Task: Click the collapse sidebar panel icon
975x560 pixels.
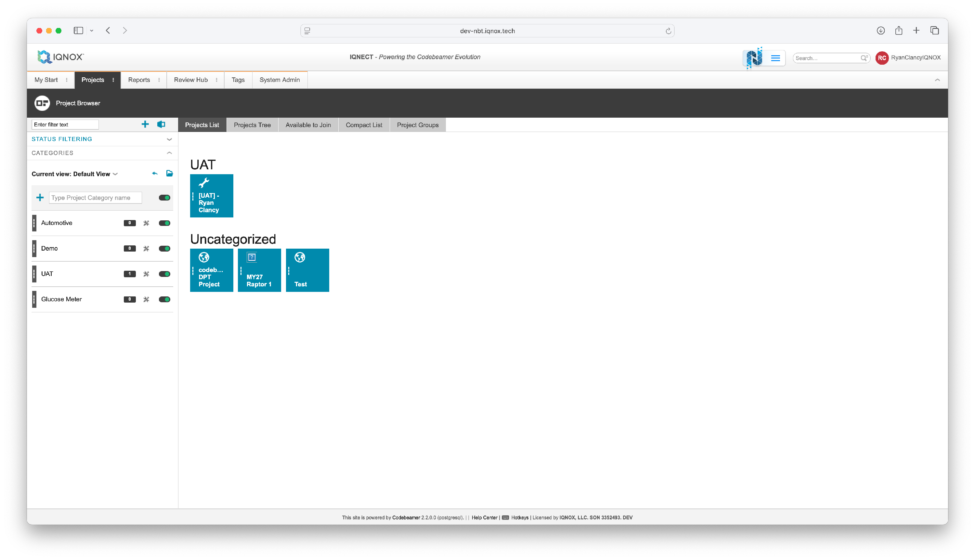Action: (x=161, y=124)
